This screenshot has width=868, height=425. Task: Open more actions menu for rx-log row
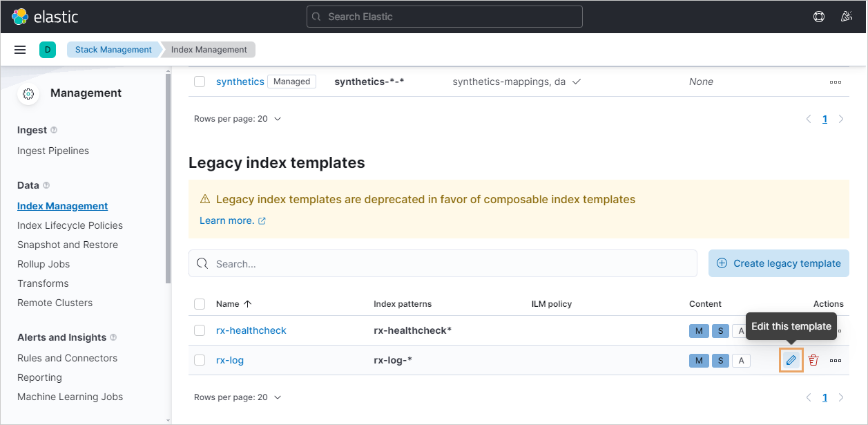pyautogui.click(x=836, y=360)
